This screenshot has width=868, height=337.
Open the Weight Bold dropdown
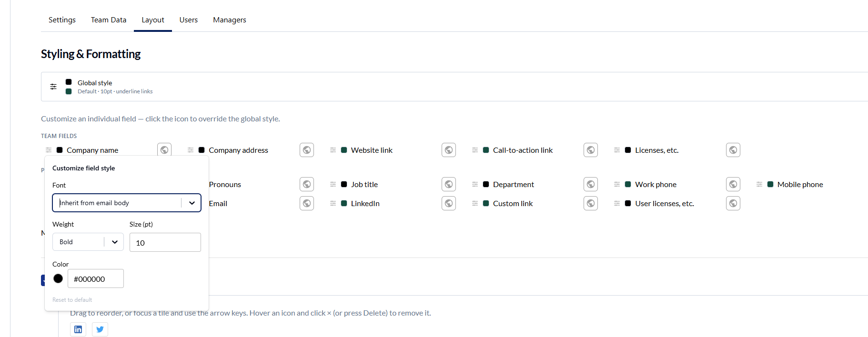[88, 242]
